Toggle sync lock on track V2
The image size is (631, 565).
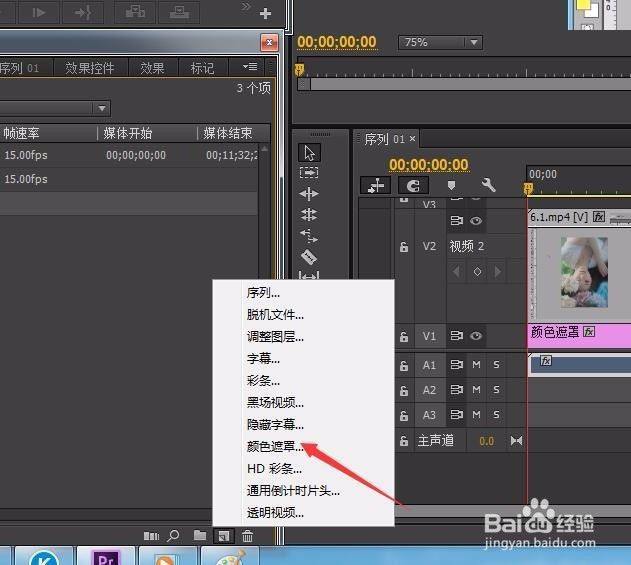click(456, 221)
